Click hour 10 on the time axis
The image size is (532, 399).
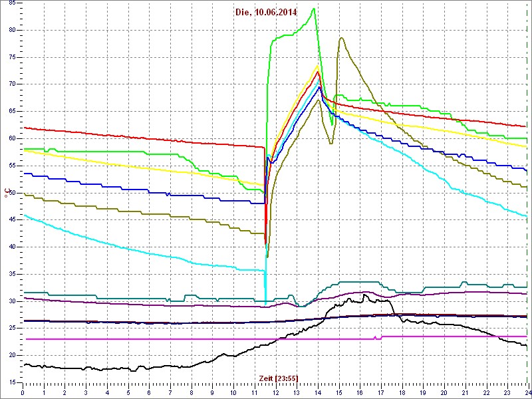tap(233, 392)
